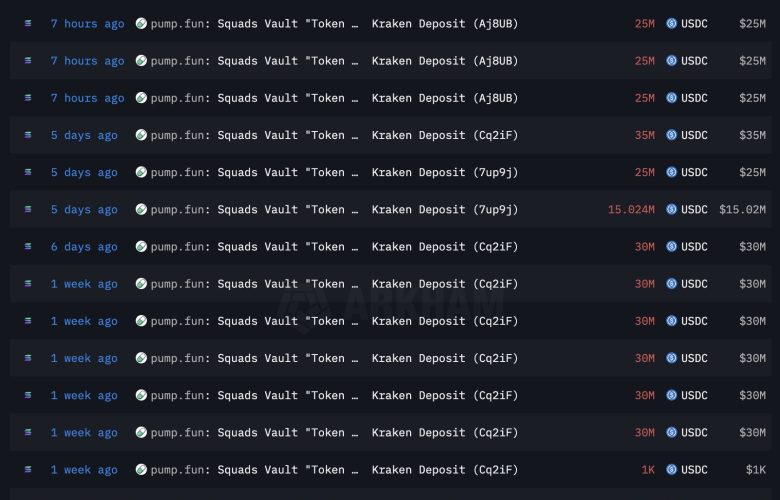Click the pump.fun icon in the 6 days ago row

tap(141, 247)
